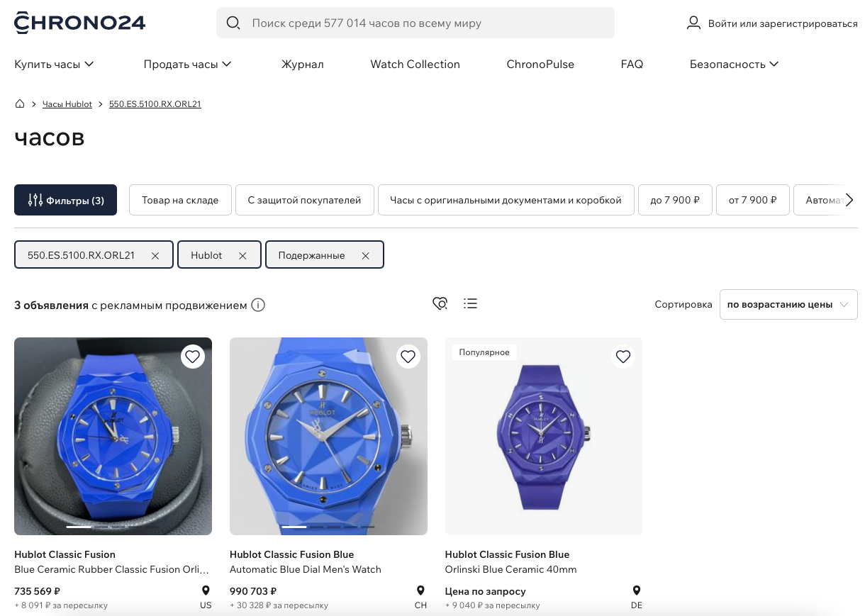The image size is (865, 616).
Task: Favorite the 990 703 ₽ watch listing
Action: pyautogui.click(x=408, y=357)
